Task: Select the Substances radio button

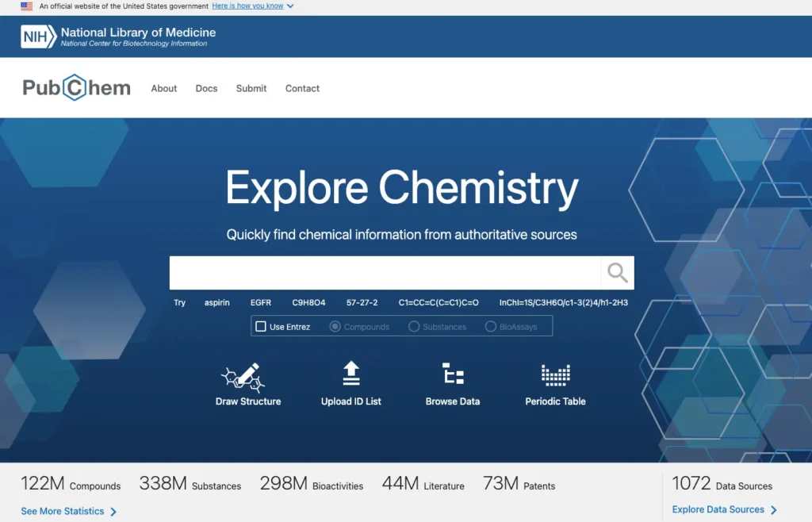Action: [414, 326]
